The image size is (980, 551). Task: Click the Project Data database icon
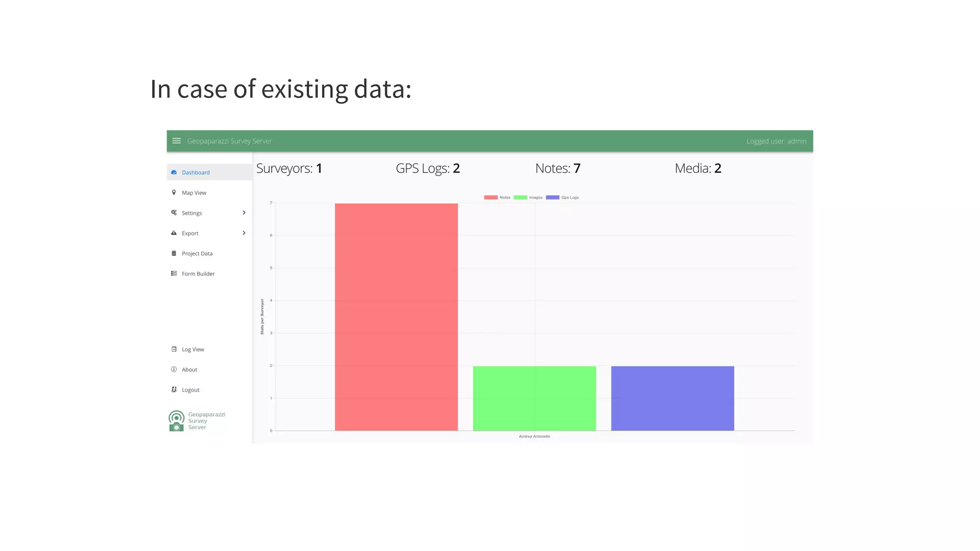[174, 253]
